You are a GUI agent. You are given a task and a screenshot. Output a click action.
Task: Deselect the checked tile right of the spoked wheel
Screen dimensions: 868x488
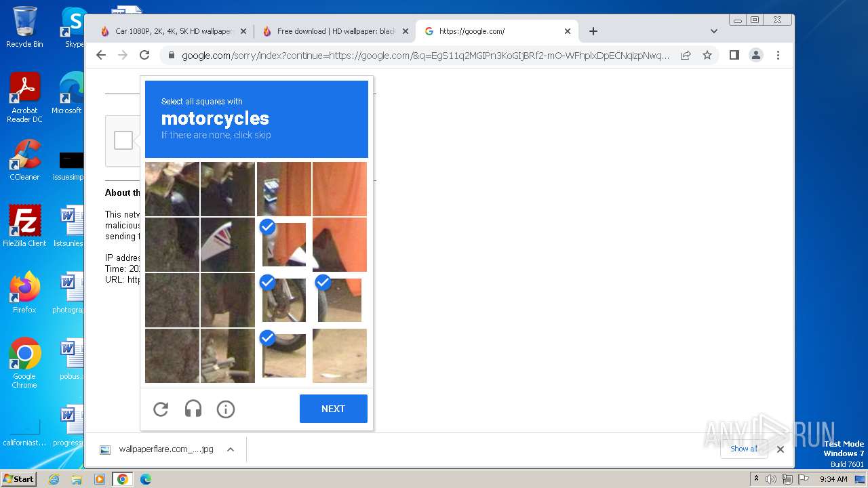coord(340,300)
